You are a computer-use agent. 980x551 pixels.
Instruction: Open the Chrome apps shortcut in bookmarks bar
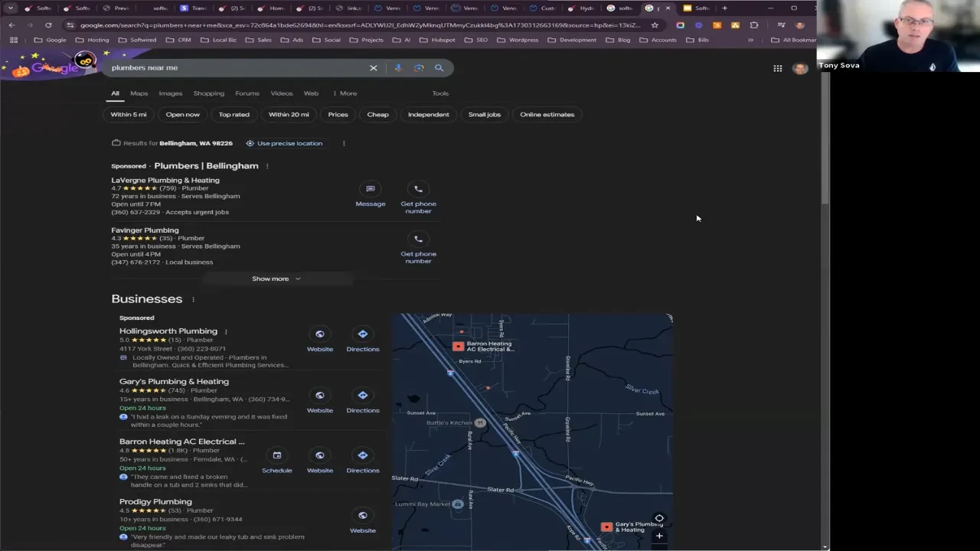point(13,40)
